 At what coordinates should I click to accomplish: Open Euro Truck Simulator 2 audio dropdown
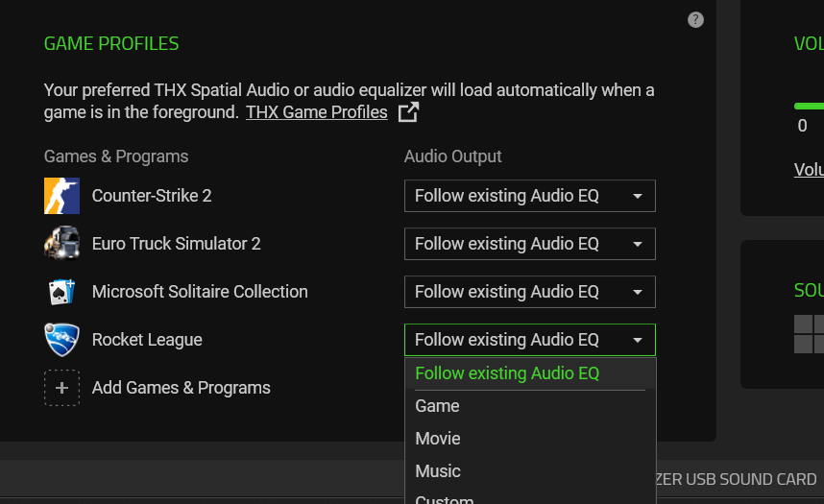(x=529, y=244)
